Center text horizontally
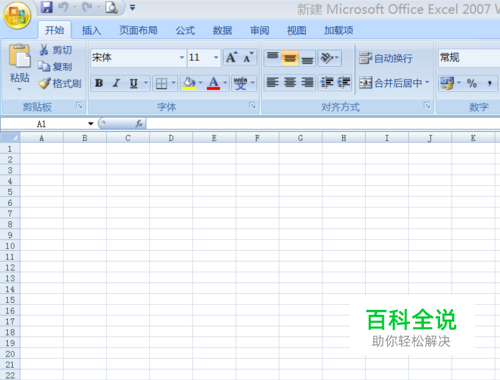Viewport: 500px width, 380px height. (290, 82)
